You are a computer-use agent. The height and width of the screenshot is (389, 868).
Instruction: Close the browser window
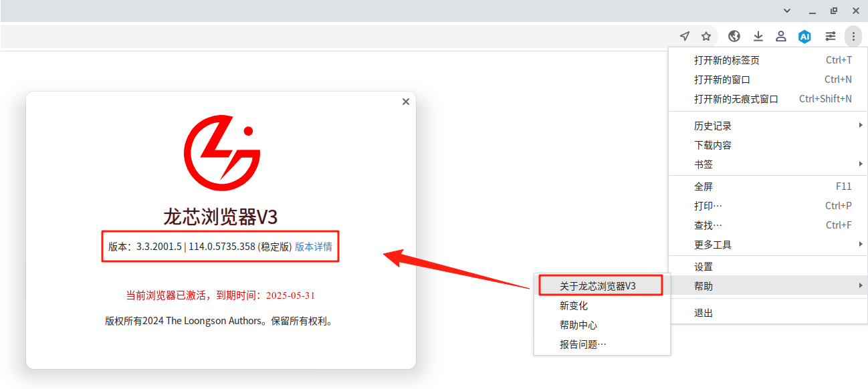coord(855,10)
